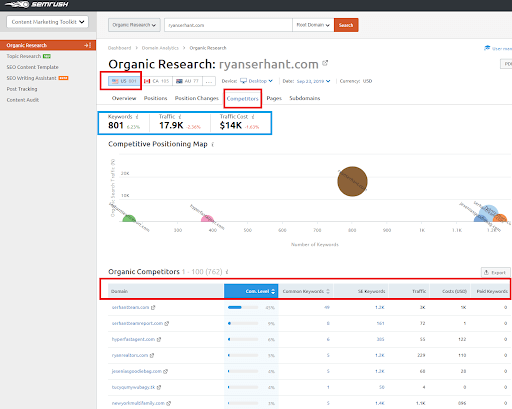This screenshot has height=409, width=512.
Task: Open the User manual link icon
Action: (487, 48)
